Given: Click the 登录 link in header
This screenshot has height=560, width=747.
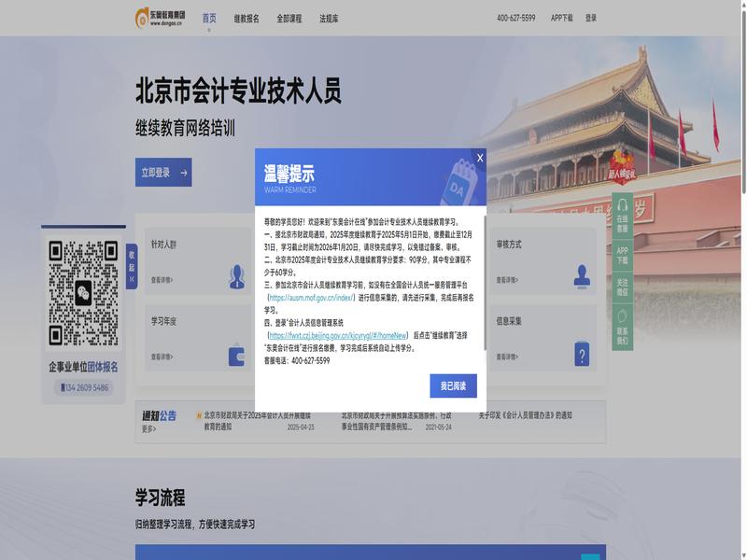Looking at the screenshot, I should click(x=591, y=18).
